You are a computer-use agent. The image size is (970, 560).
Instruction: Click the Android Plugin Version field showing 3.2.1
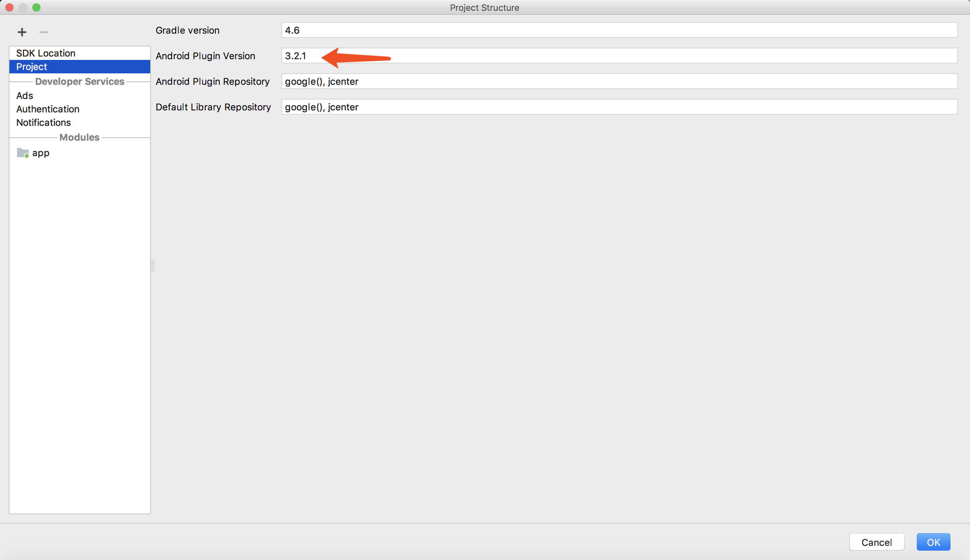pos(619,56)
